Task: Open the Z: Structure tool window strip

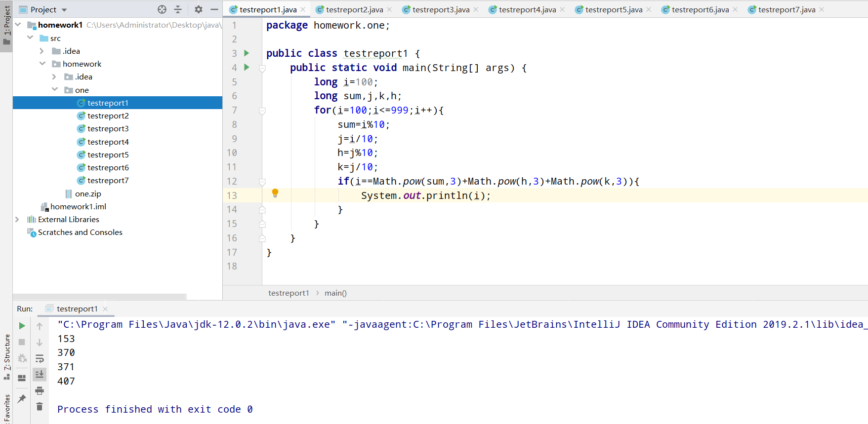Action: 6,356
